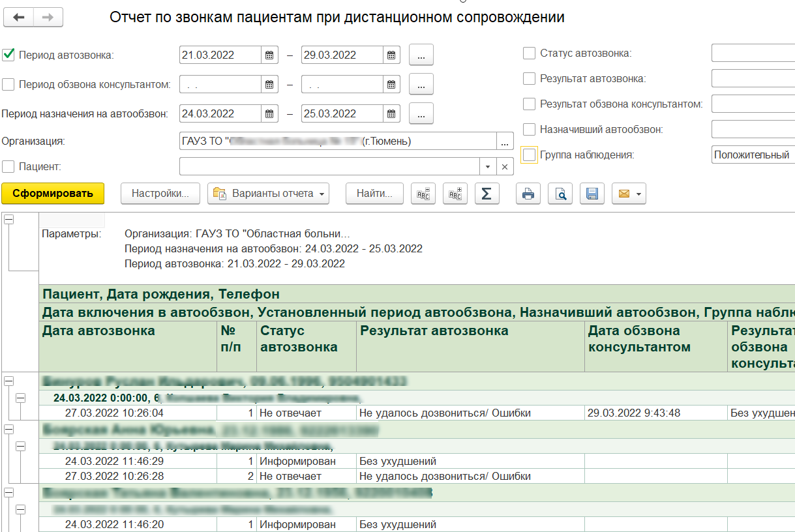Uncheck the Период автозвонка checkbox
This screenshot has height=532, width=795.
point(8,55)
